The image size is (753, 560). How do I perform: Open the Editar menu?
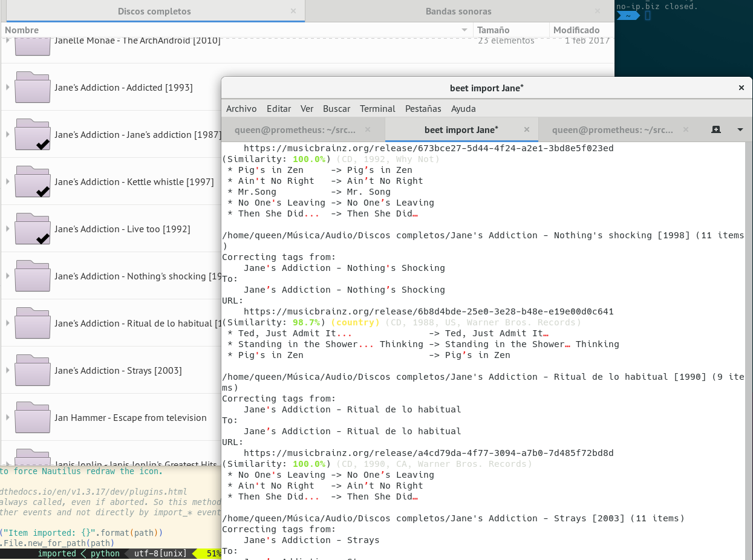(x=279, y=109)
